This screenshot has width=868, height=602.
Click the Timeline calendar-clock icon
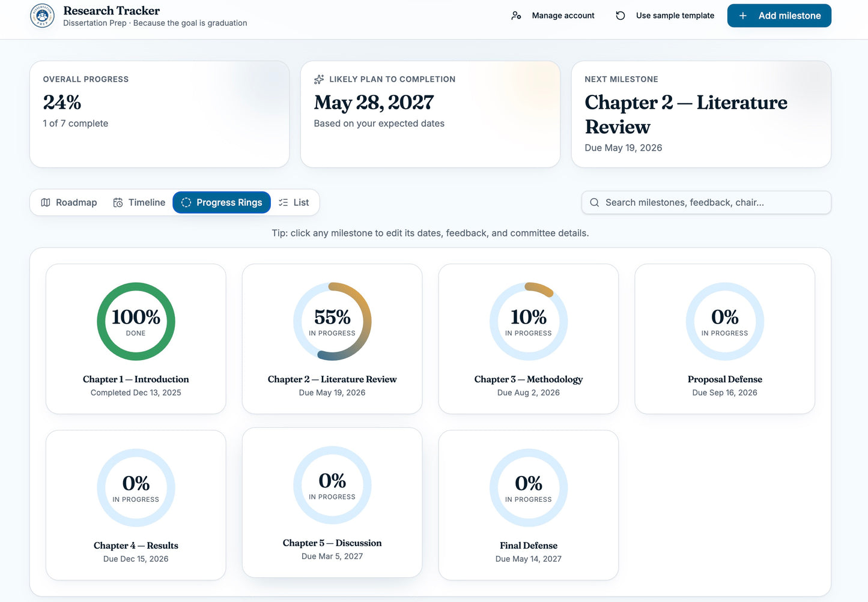118,203
